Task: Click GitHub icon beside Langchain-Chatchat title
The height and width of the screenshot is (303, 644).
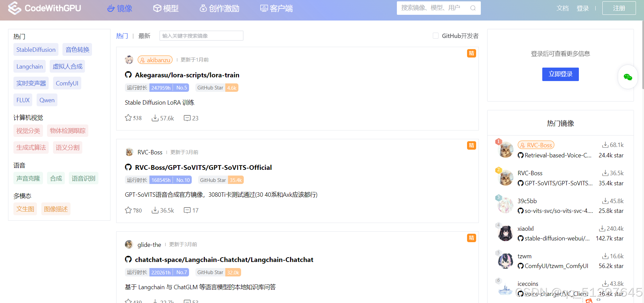Action: [128, 259]
